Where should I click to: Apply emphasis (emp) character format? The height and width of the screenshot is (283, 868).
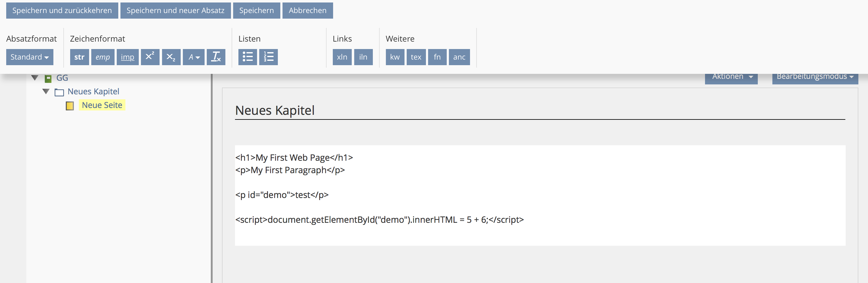coord(102,57)
